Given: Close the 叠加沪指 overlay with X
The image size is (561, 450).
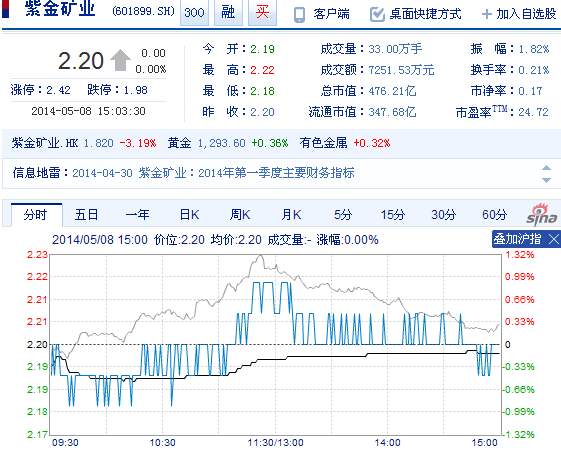Looking at the screenshot, I should click(x=554, y=239).
